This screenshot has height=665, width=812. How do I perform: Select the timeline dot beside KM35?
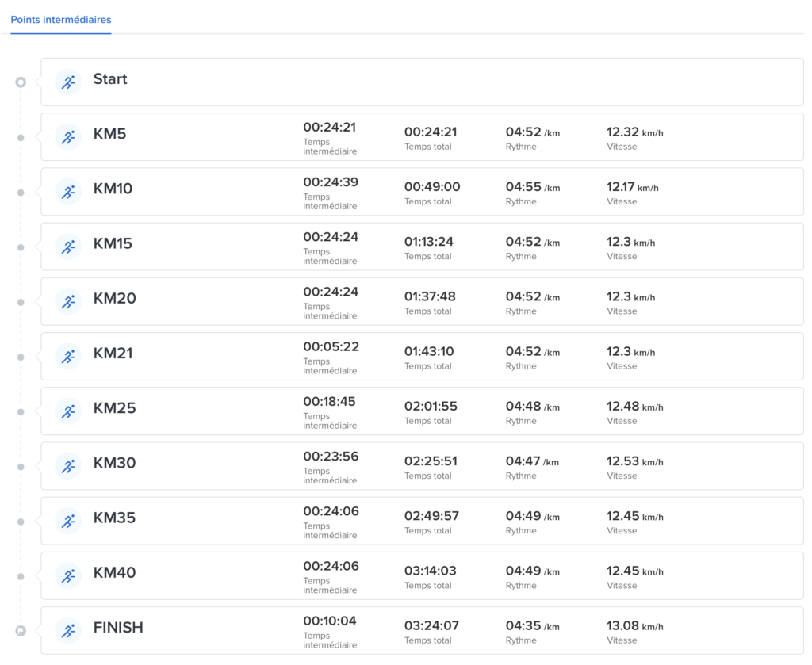pos(21,522)
